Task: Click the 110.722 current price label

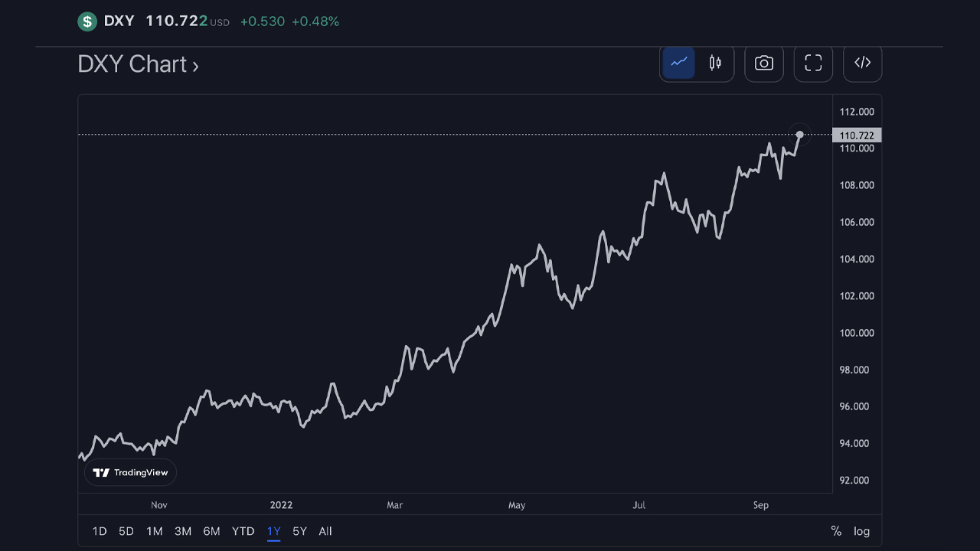Action: (857, 135)
